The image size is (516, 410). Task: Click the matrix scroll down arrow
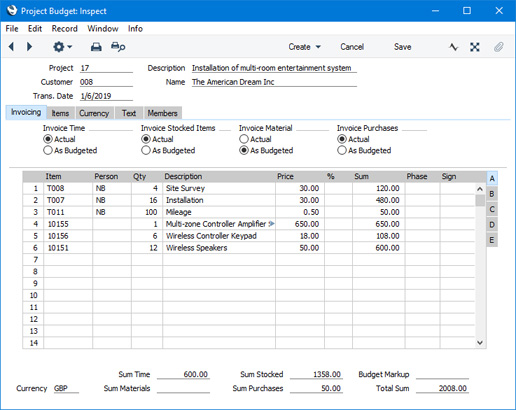point(480,342)
